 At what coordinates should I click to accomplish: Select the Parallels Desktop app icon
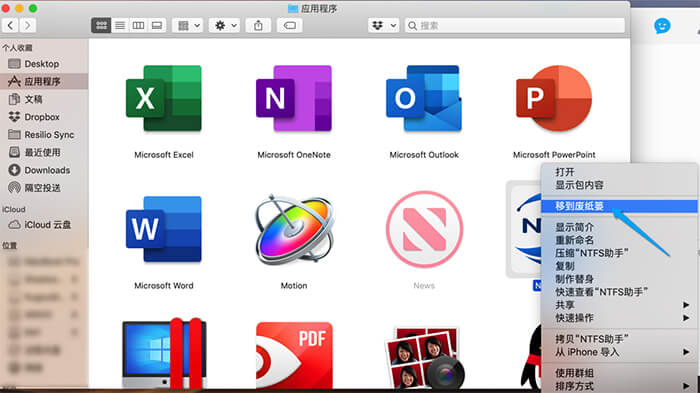[164, 354]
